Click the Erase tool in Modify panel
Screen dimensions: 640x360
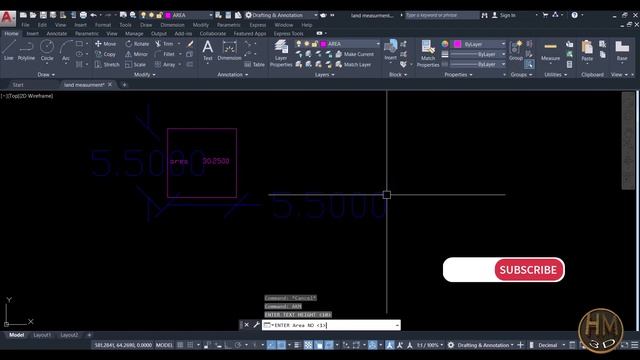190,44
